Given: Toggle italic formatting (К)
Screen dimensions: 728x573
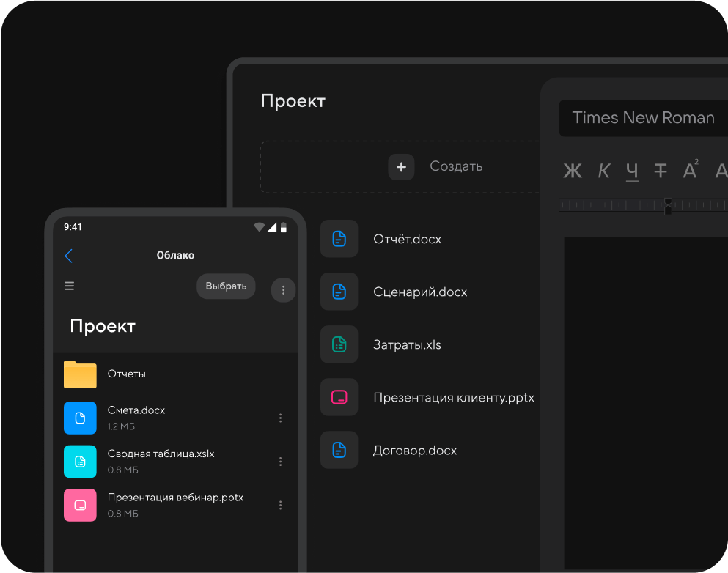Looking at the screenshot, I should (x=603, y=171).
